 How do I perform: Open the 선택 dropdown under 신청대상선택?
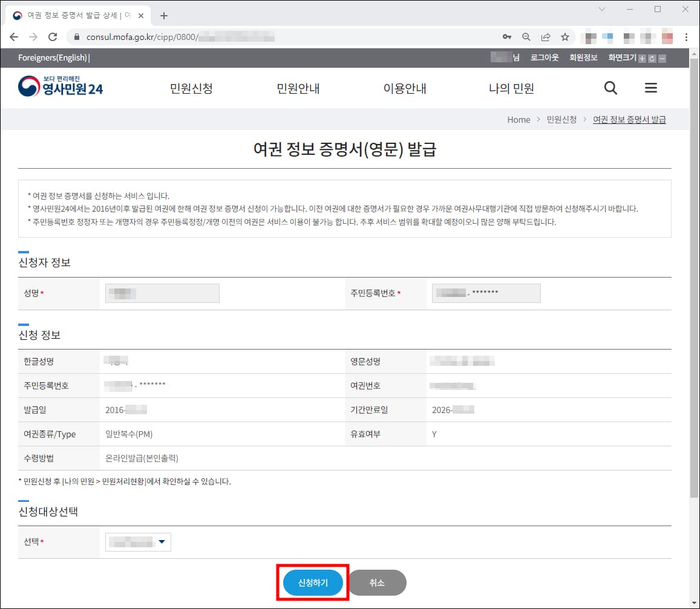137,542
